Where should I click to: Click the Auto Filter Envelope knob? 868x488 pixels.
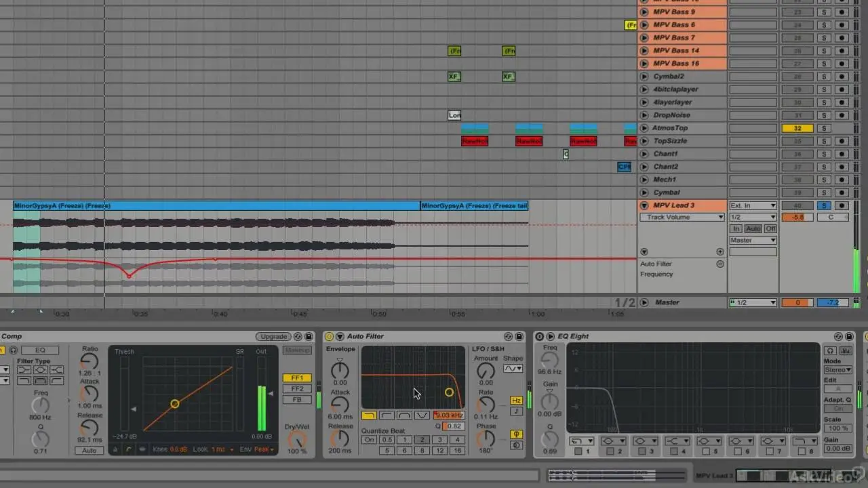click(x=340, y=370)
